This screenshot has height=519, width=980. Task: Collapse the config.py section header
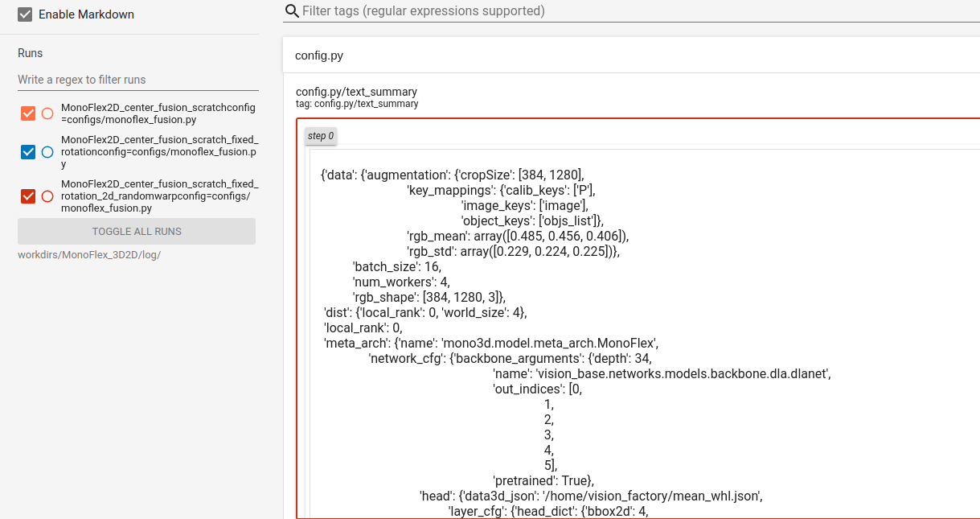pos(631,56)
